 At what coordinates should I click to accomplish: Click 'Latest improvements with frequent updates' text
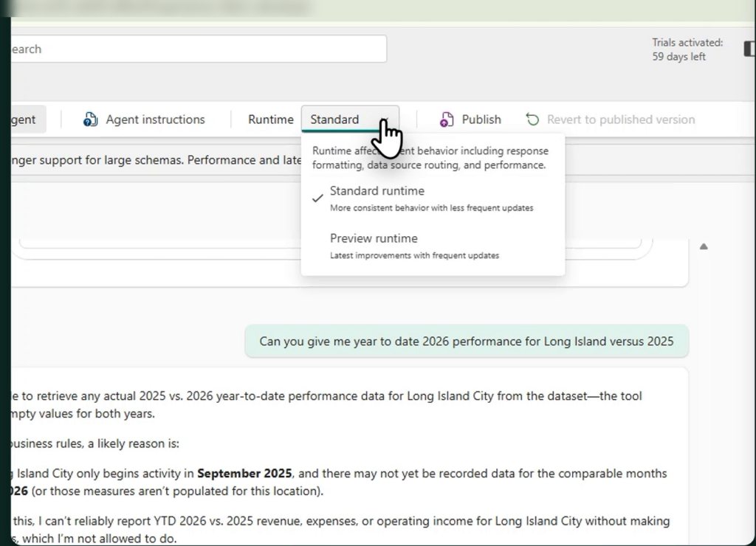415,255
